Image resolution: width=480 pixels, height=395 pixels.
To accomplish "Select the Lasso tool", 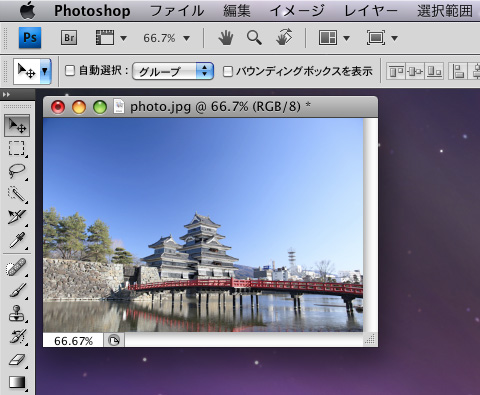I will (x=17, y=171).
